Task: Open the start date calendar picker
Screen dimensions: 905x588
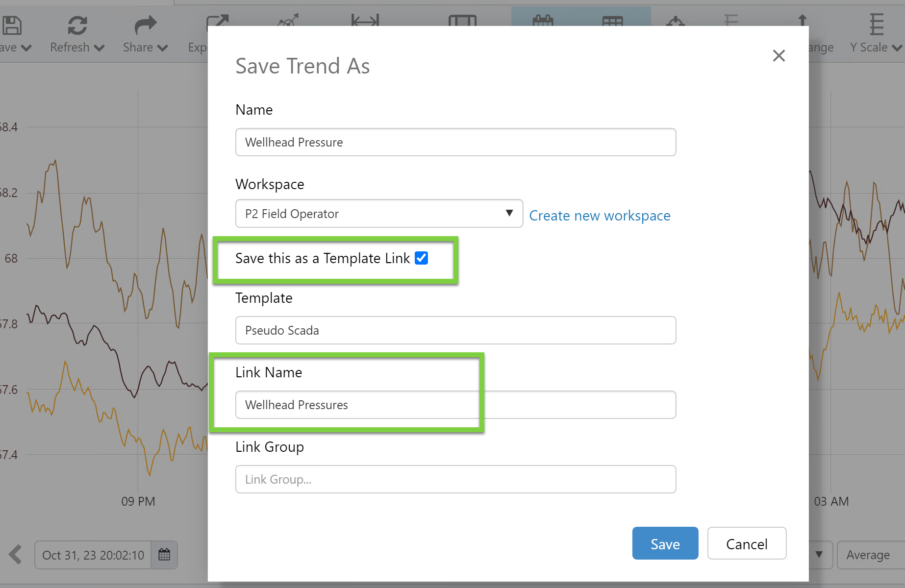Action: click(x=164, y=555)
